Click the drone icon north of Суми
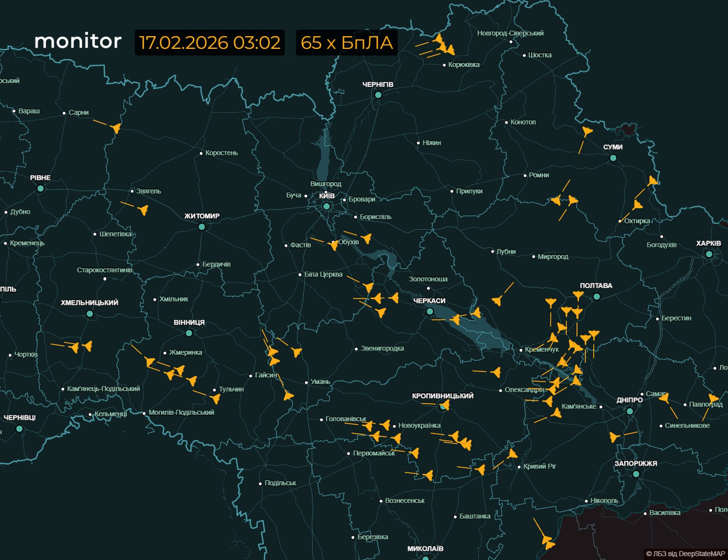Image resolution: width=728 pixels, height=560 pixels. click(x=587, y=131)
